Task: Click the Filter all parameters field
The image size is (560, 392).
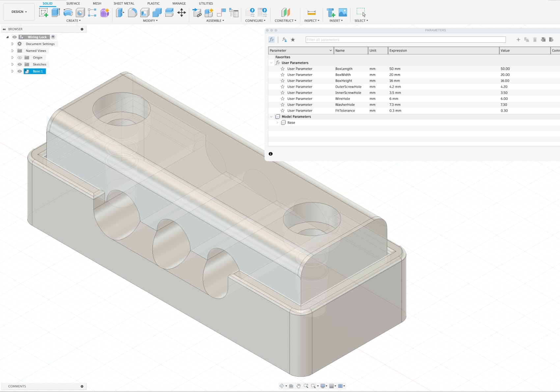Action: 405,39
